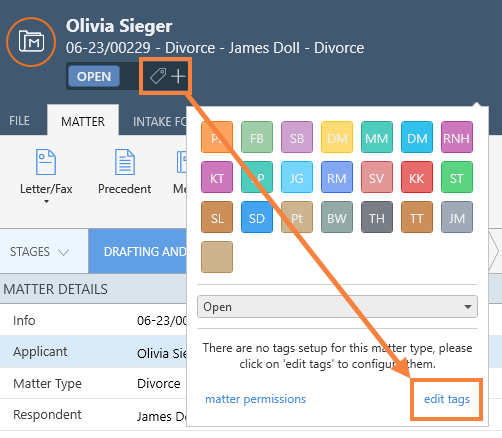The width and height of the screenshot is (502, 438).
Task: Open the Letter/Fax document icon
Action: [x=46, y=162]
